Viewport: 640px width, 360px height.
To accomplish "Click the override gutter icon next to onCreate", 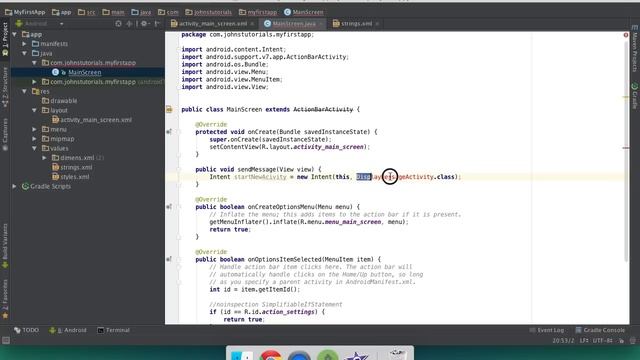I will (x=169, y=132).
